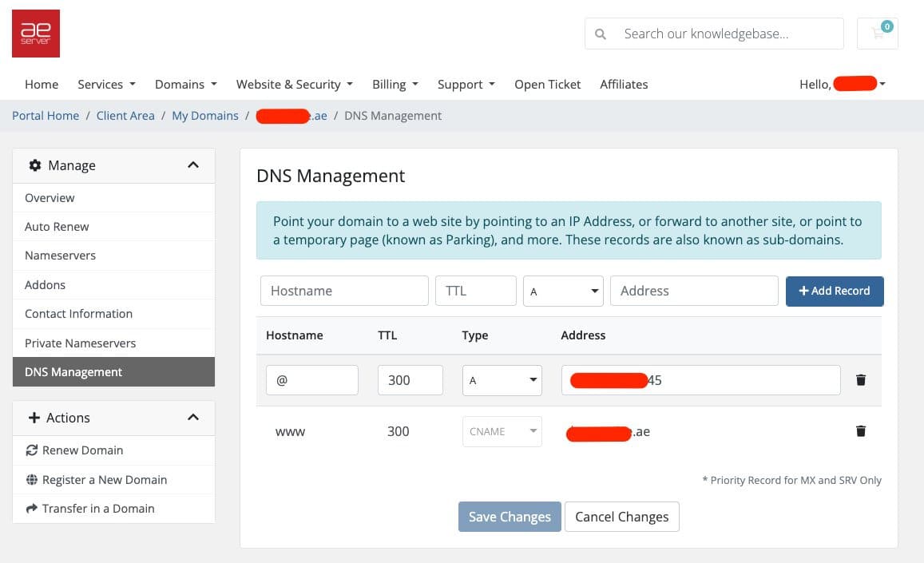Viewport: 924px width, 563px height.
Task: Focus the new record TTL field
Action: coord(475,291)
